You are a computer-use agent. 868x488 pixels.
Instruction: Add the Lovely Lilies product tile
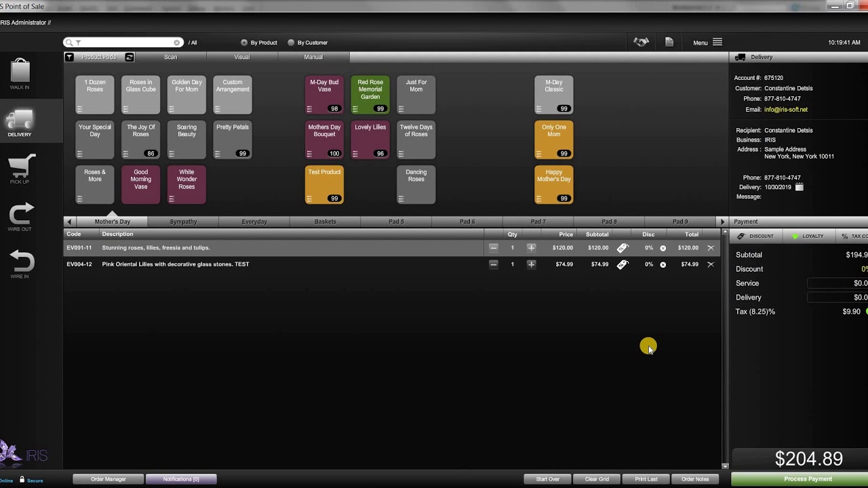[x=370, y=140]
